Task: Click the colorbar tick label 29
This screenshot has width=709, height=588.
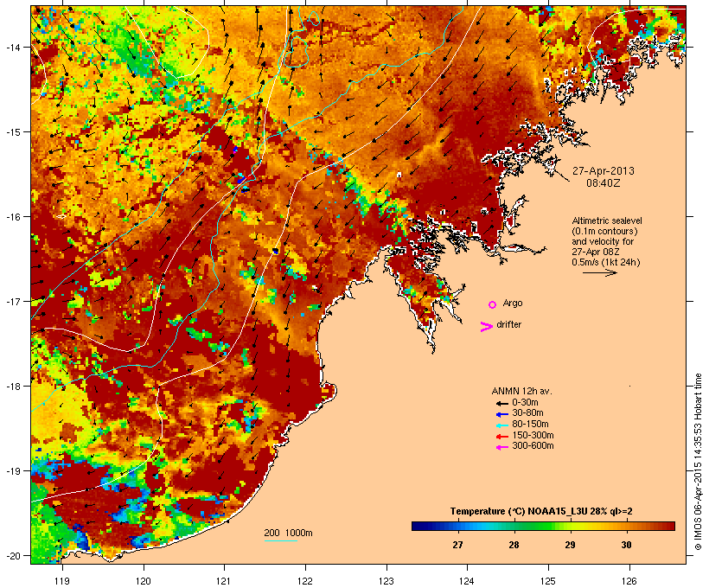Action: point(570,545)
